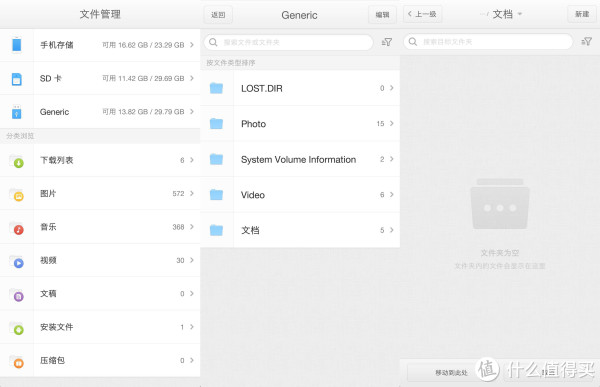Open the sort filter icon in 文档 panel
The width and height of the screenshot is (600, 387).
point(587,41)
